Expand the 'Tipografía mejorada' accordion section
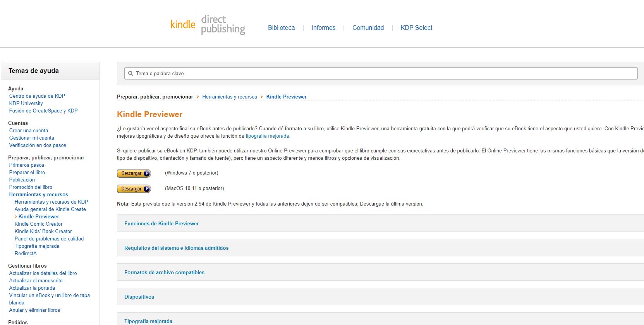Screen dimensions: 644x325 click(380, 319)
